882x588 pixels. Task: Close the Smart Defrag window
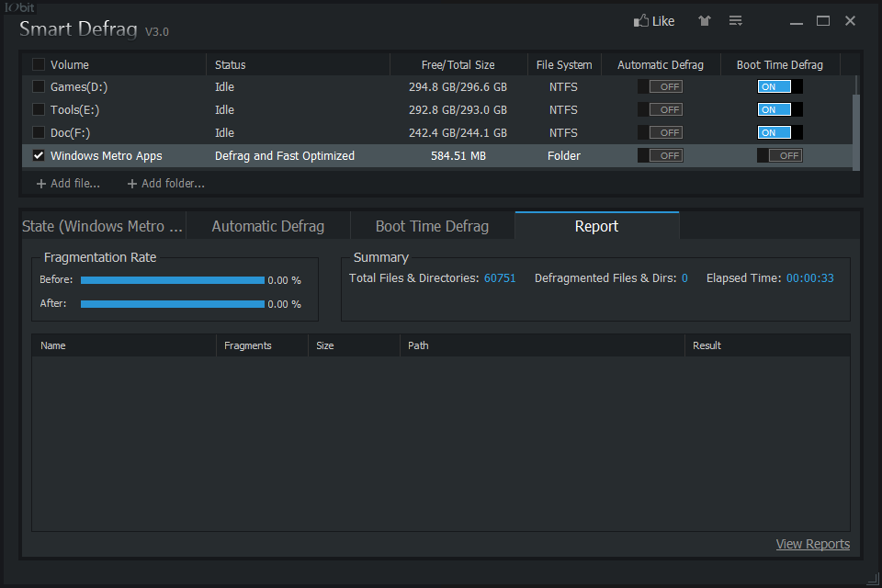(850, 21)
